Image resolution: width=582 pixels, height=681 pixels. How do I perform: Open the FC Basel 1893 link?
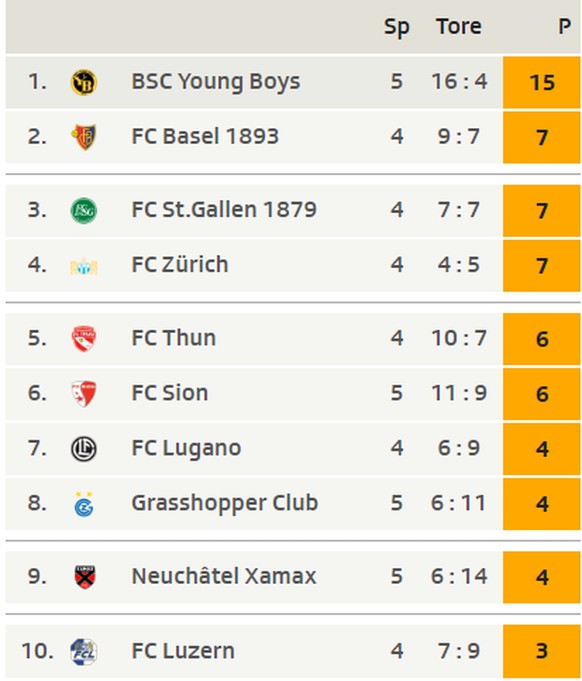point(205,136)
